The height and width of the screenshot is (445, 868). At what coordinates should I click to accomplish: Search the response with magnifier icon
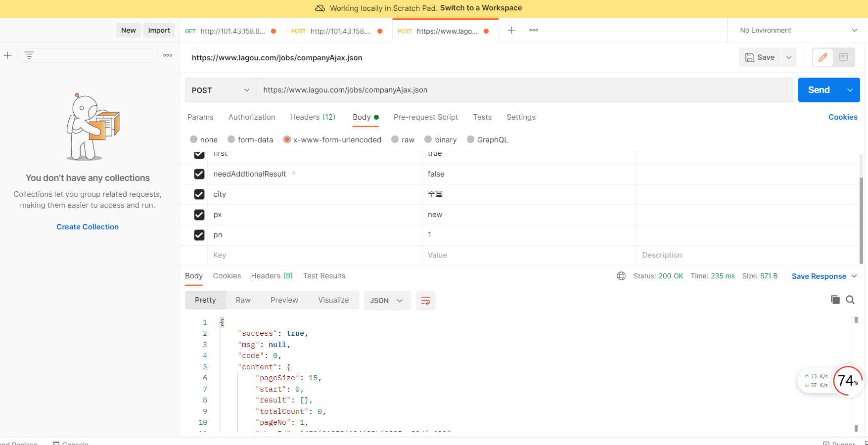850,300
